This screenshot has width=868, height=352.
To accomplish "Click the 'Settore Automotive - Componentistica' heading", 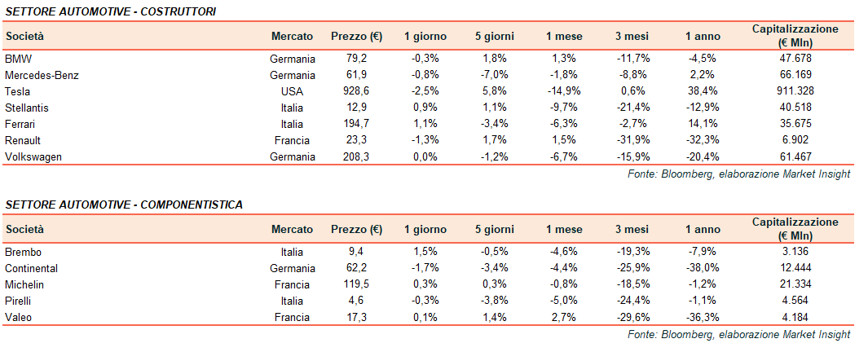I will tap(124, 204).
